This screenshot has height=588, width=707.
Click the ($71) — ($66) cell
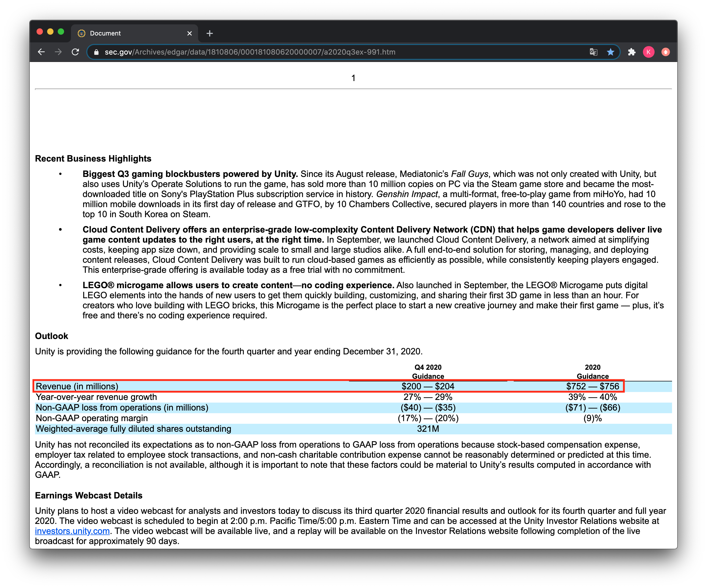point(593,407)
